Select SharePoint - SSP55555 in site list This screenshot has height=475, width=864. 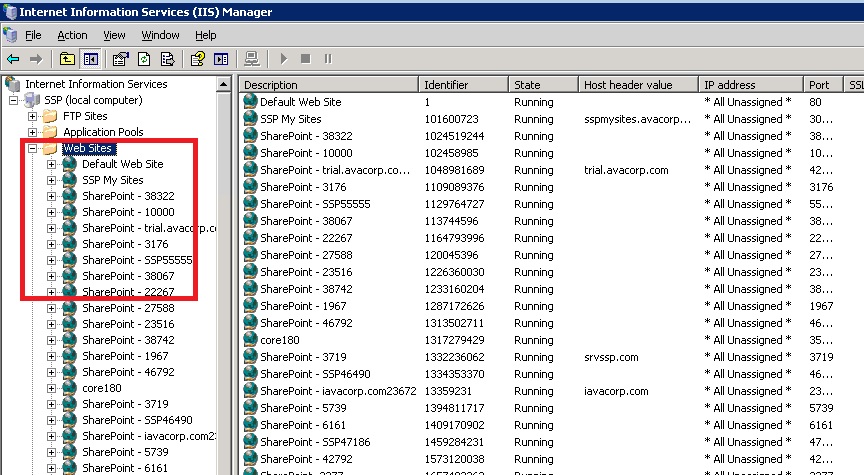click(315, 204)
